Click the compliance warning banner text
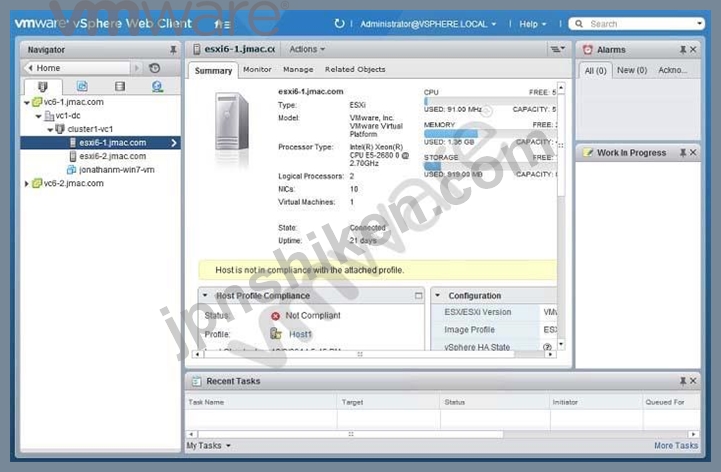The image size is (721, 472). pos(309,270)
